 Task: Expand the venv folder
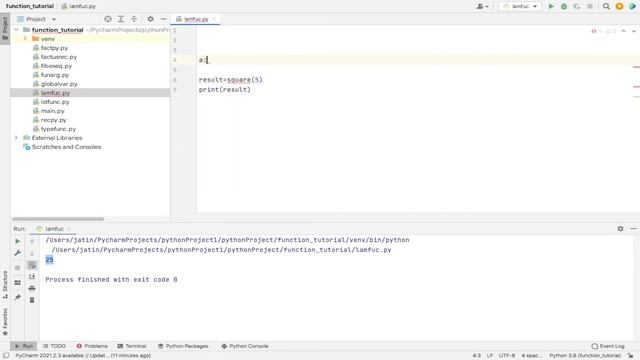[x=25, y=39]
